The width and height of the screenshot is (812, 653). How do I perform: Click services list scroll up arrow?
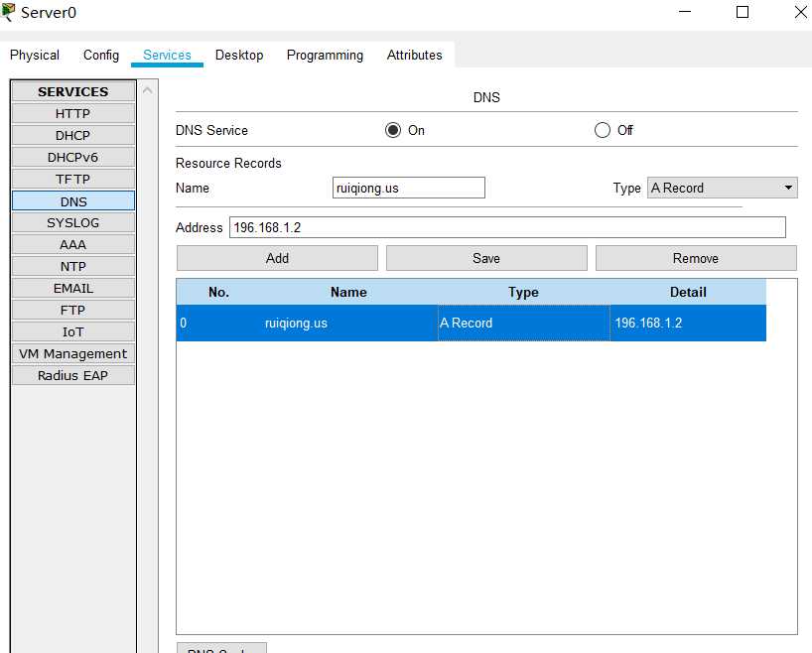tap(148, 90)
